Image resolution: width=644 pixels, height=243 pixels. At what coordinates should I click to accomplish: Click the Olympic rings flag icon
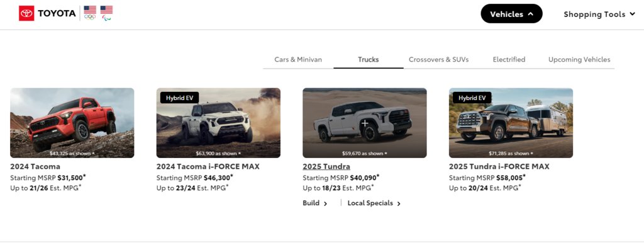(90, 13)
